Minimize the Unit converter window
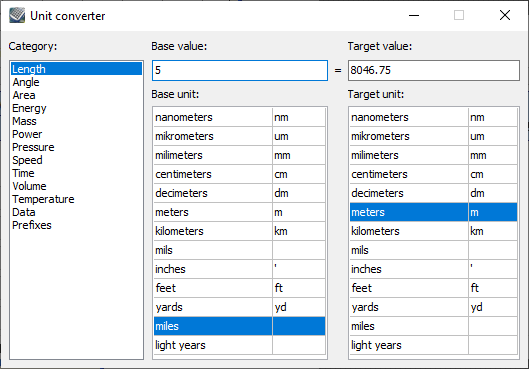The image size is (529, 369). click(414, 15)
